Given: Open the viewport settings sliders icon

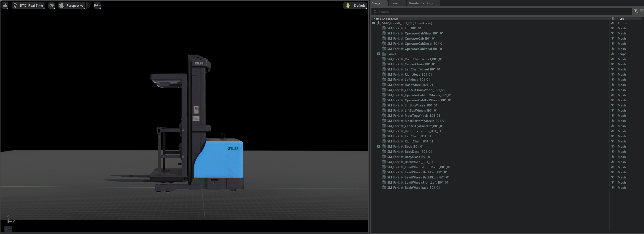Looking at the screenshot, I should (x=5, y=5).
